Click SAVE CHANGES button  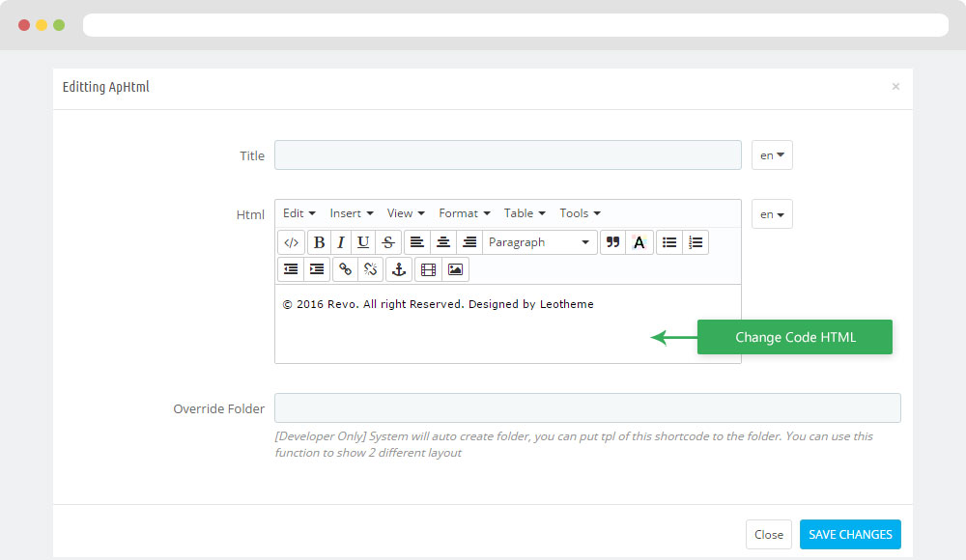click(x=850, y=534)
